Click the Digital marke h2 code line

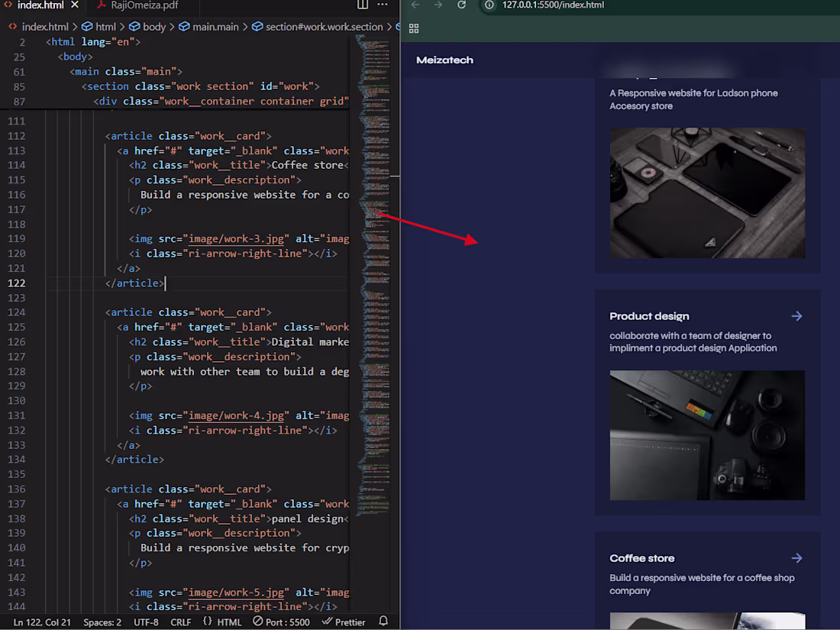coord(239,342)
